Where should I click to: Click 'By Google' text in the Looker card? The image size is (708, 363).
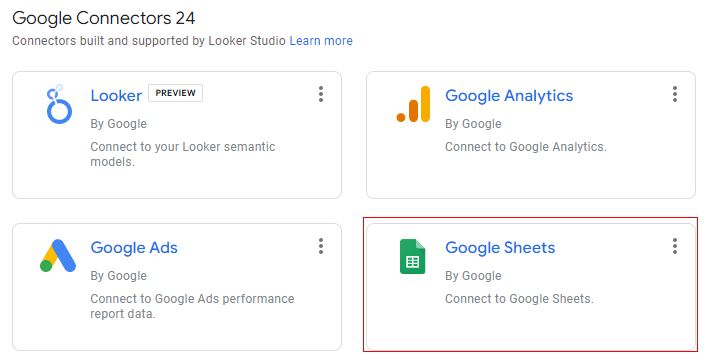[118, 124]
